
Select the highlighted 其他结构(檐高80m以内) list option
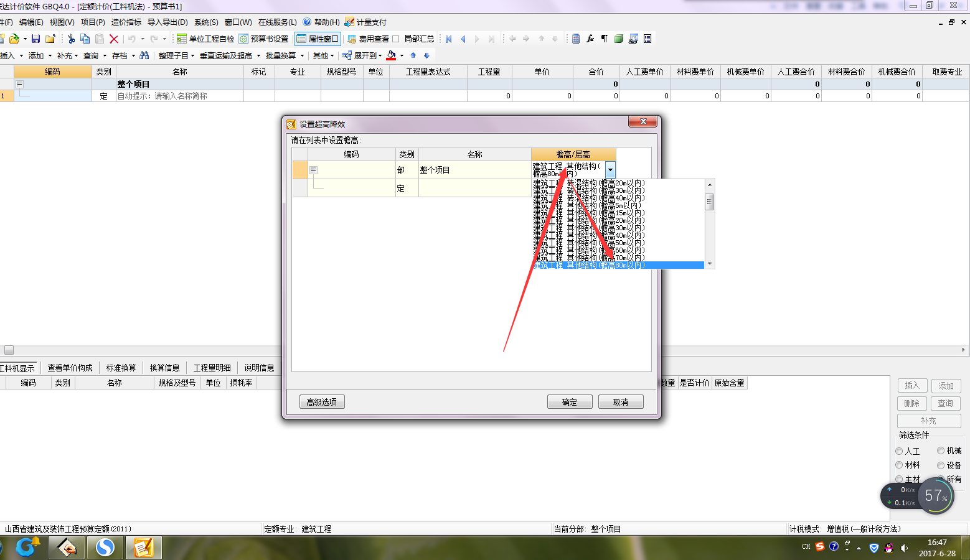(618, 265)
